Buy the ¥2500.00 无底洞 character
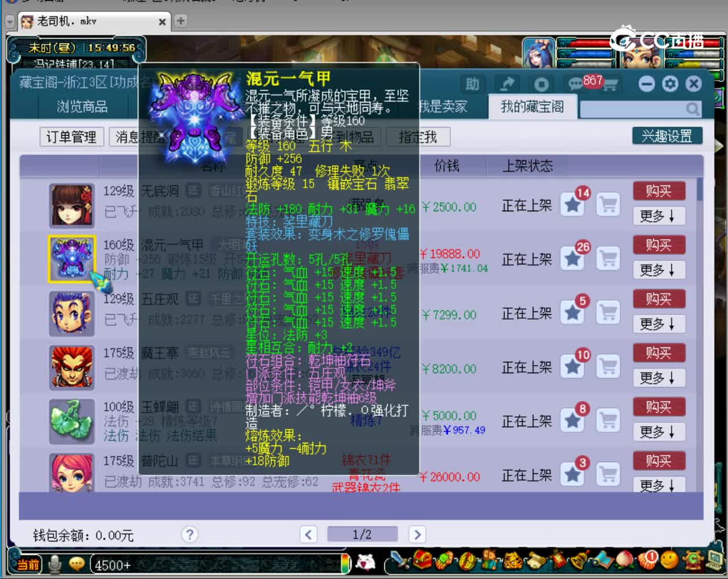728x579 pixels. pos(659,191)
